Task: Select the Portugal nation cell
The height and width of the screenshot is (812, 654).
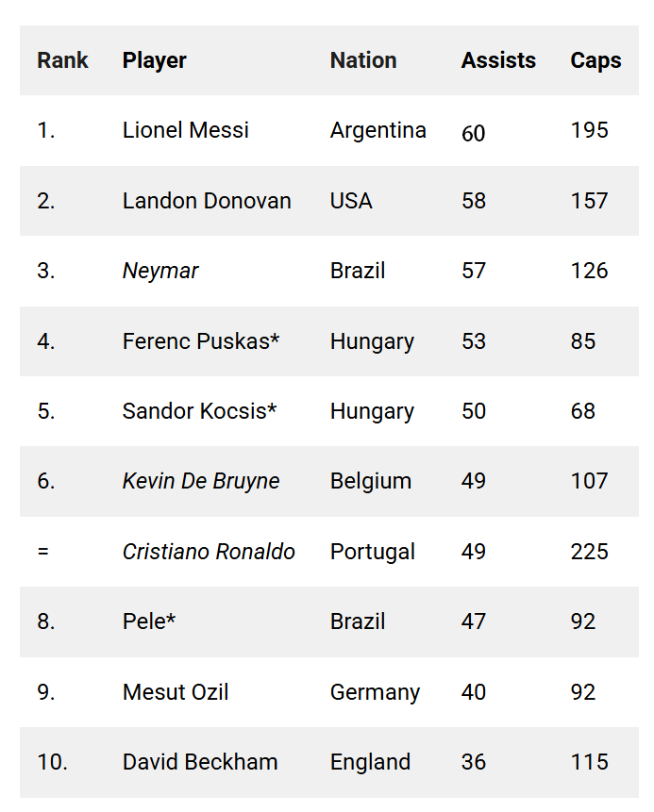Action: point(372,552)
